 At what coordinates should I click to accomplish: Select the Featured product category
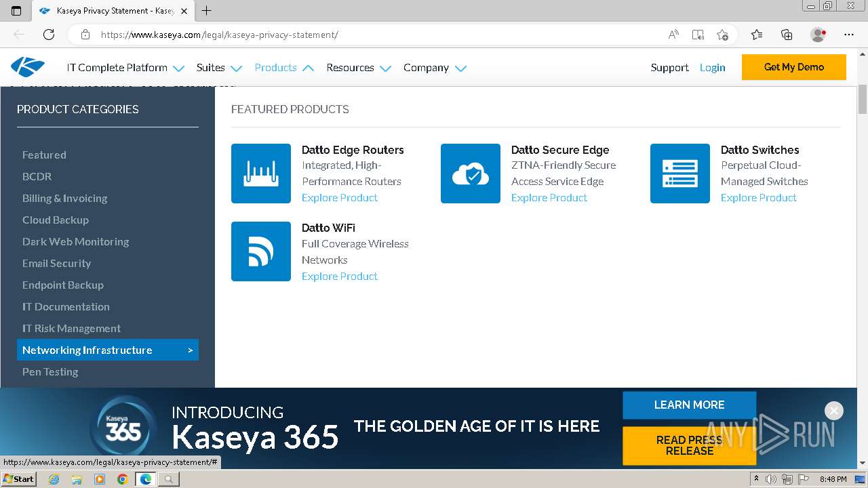coord(44,155)
